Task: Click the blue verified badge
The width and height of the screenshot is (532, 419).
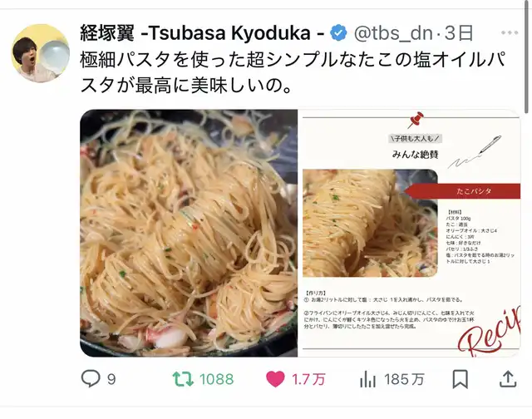Action: pyautogui.click(x=338, y=33)
